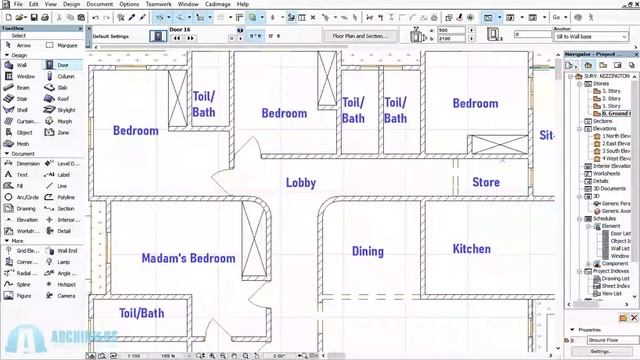Choose the Morph tool
This screenshot has height=360, width=640.
coord(59,121)
